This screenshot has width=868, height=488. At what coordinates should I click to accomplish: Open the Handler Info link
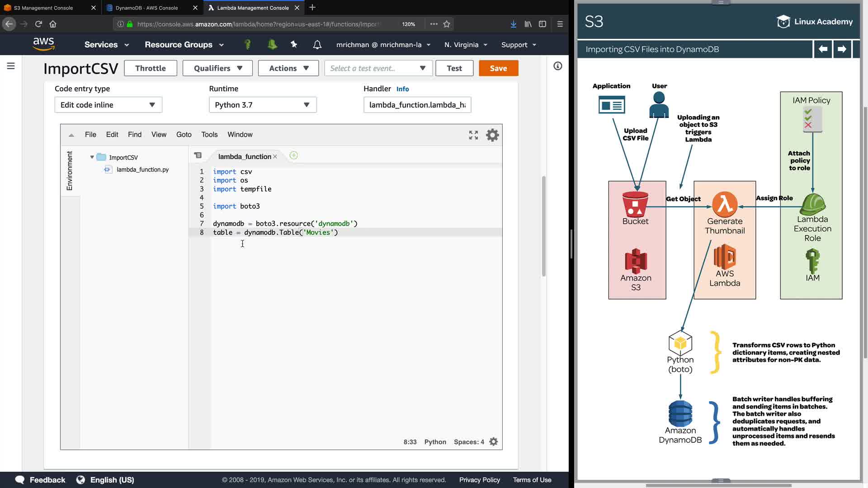coord(402,89)
